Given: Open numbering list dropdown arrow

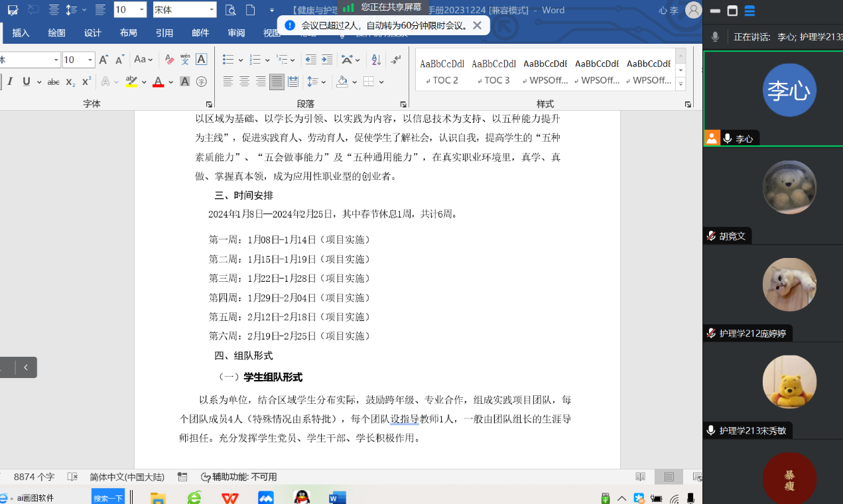Looking at the screenshot, I should click(267, 60).
